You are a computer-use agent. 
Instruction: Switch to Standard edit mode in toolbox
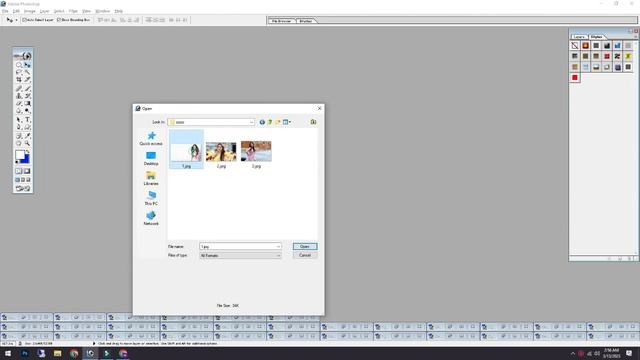(x=19, y=171)
